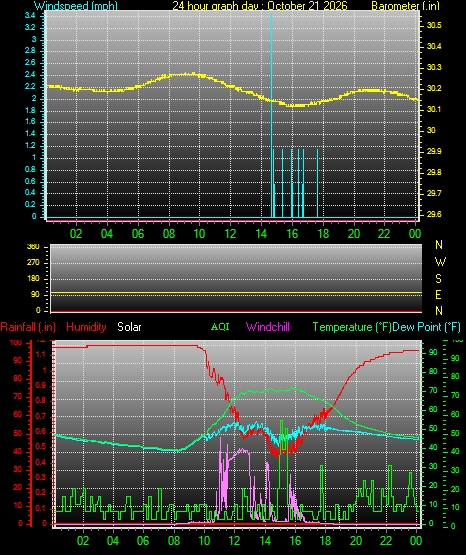Click the '30.5' barometer axis value

coord(434,25)
